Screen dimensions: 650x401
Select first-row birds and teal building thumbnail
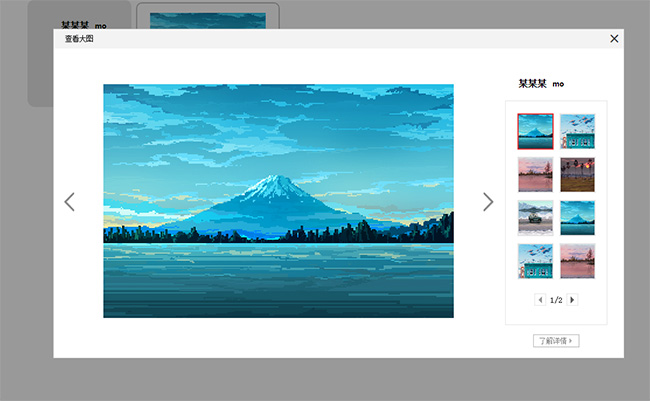(x=577, y=131)
